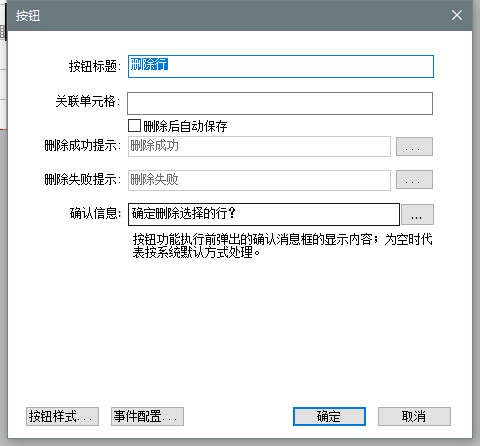Click the 按钮标题 text field
Screen dimensions: 480x446
click(x=281, y=67)
